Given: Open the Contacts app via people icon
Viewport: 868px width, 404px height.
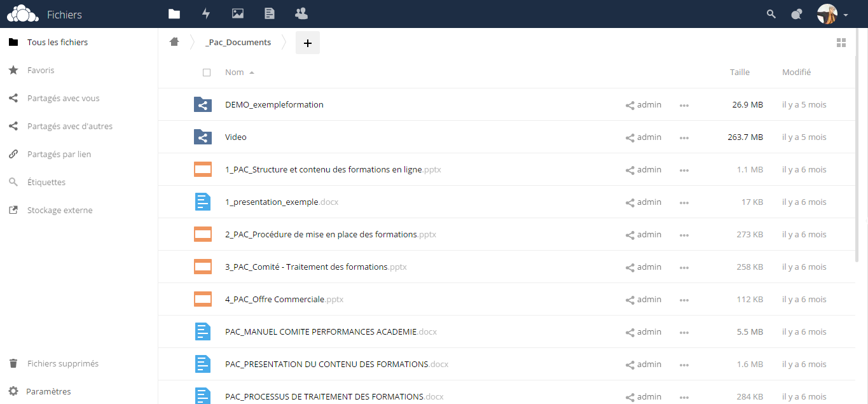Looking at the screenshot, I should (x=301, y=13).
